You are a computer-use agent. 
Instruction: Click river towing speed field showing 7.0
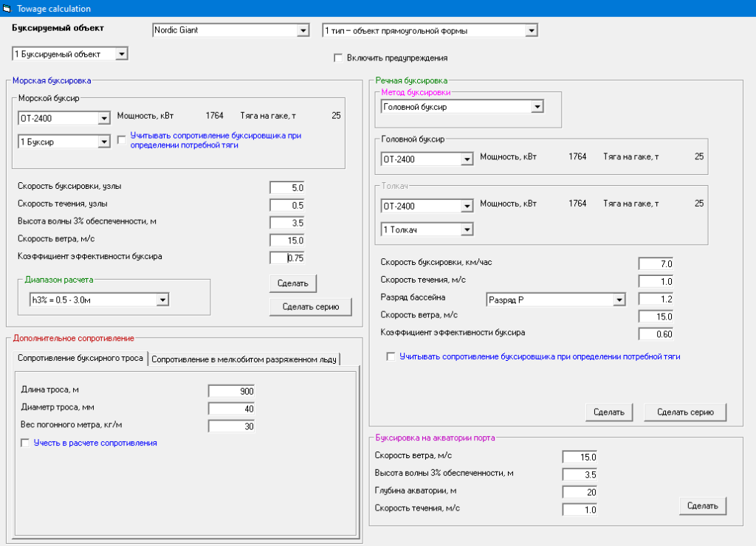click(x=656, y=263)
